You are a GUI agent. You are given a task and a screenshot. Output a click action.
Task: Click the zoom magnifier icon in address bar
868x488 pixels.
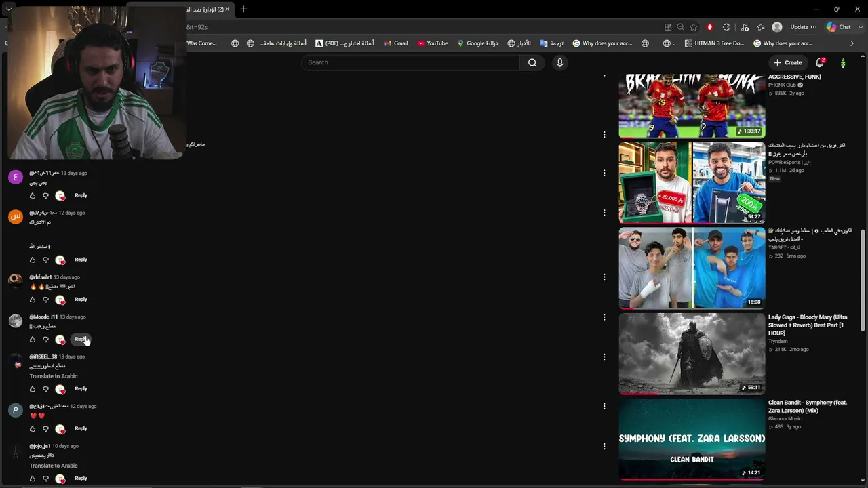(680, 27)
